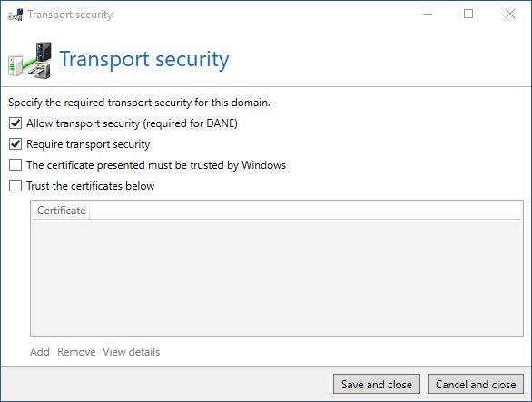Save and close the dialog
The image size is (532, 402).
[x=377, y=385]
